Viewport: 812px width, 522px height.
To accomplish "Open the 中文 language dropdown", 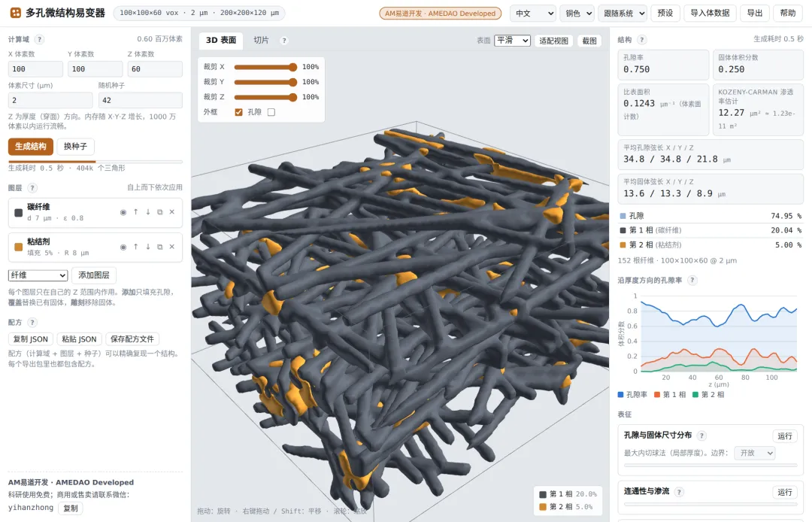I will coord(533,14).
